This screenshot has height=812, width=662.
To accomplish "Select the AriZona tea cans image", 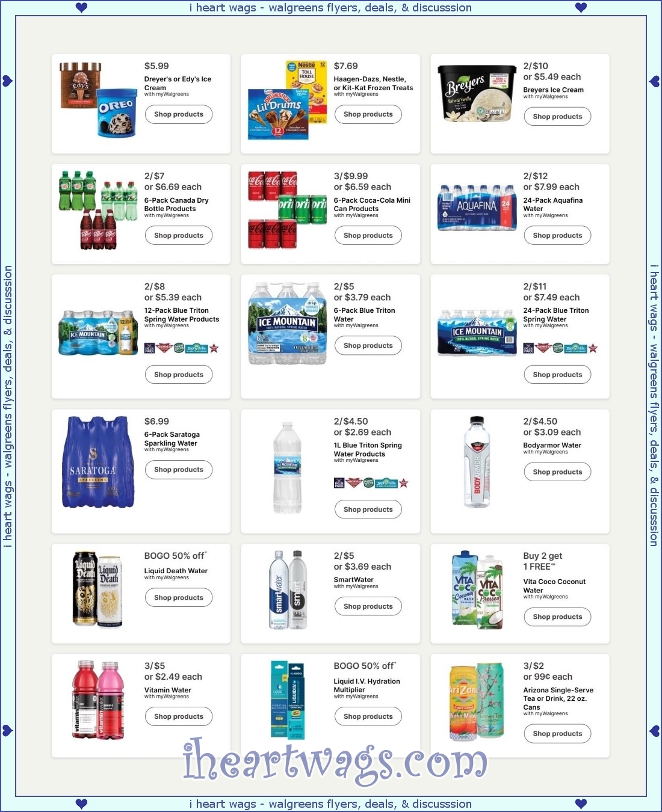I will point(477,702).
